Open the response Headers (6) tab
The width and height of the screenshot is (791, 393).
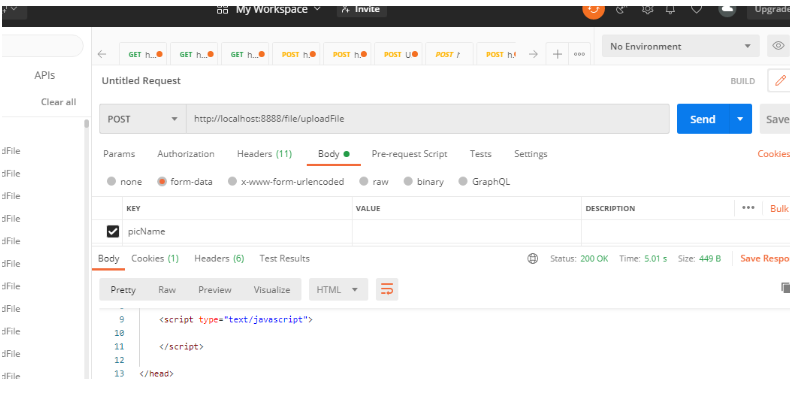pyautogui.click(x=219, y=258)
